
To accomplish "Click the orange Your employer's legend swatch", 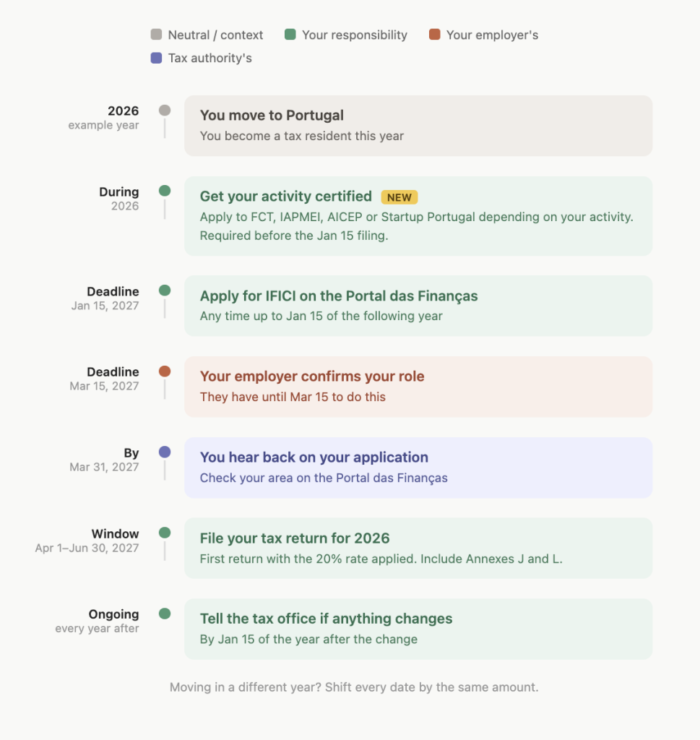I will tap(434, 35).
